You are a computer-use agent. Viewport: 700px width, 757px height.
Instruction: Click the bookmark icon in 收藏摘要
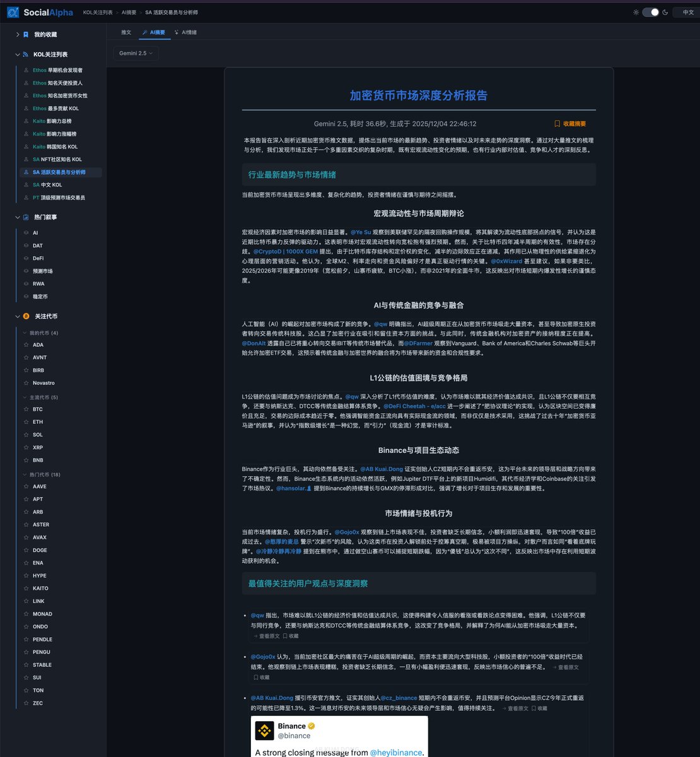pos(557,124)
